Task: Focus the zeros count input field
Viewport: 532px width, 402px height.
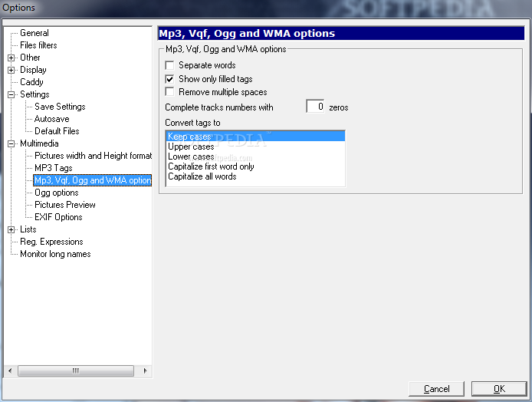Action: (x=315, y=107)
